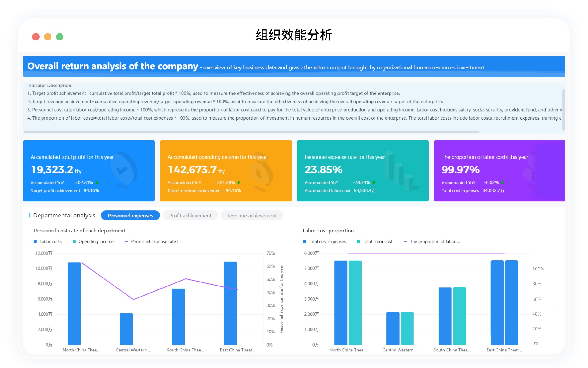This screenshot has width=588, height=368.
Task: Click Central Western total labor cost teal bar
Action: point(407,328)
